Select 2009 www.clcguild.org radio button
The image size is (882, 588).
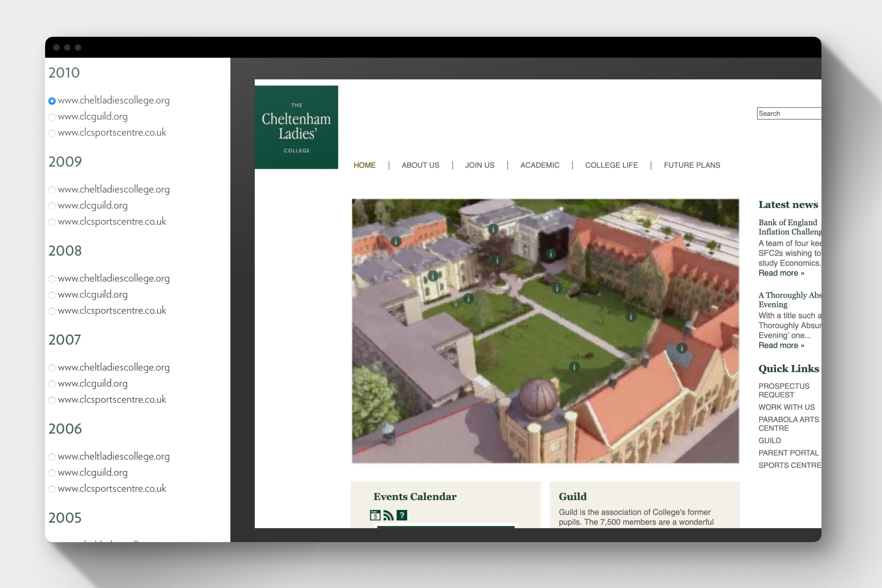tap(52, 206)
